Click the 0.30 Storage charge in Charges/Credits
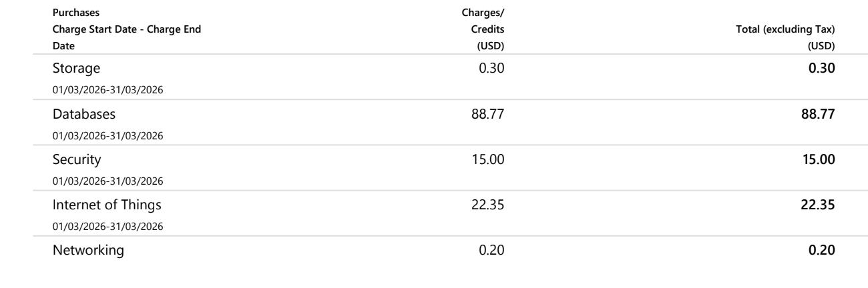868x288 pixels. (493, 69)
